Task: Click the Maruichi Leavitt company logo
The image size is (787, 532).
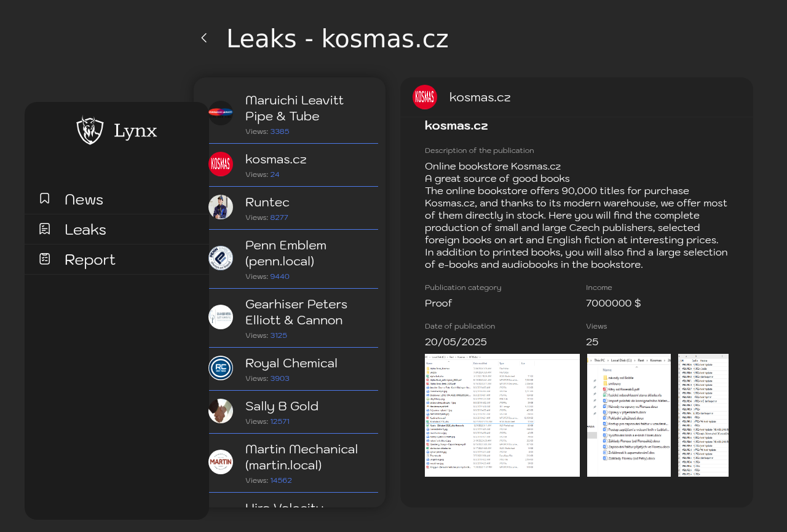Action: pos(221,113)
